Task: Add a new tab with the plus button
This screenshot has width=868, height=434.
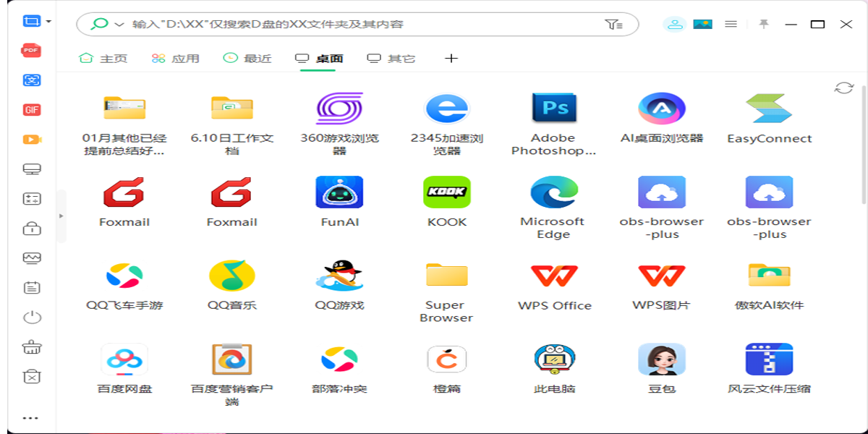Action: [451, 59]
